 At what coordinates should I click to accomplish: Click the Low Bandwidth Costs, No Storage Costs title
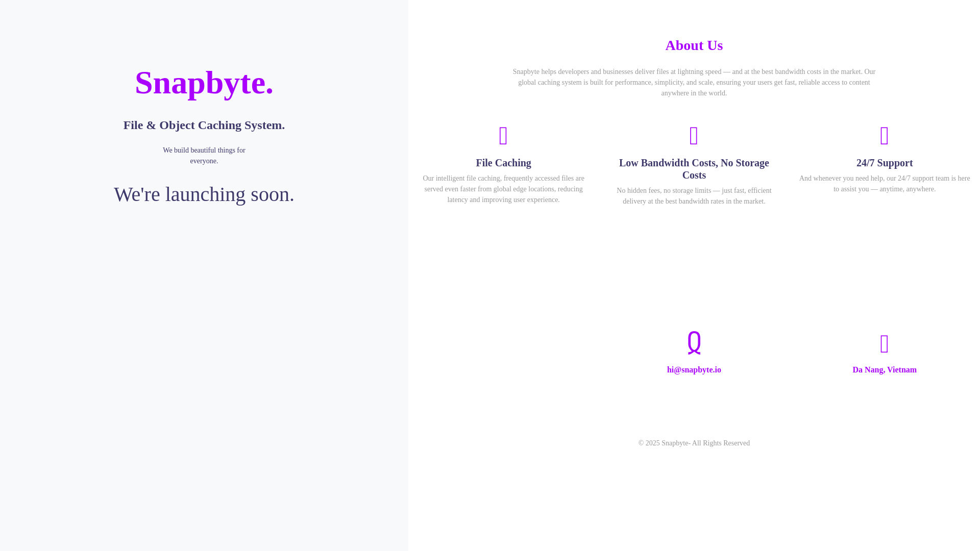(694, 169)
